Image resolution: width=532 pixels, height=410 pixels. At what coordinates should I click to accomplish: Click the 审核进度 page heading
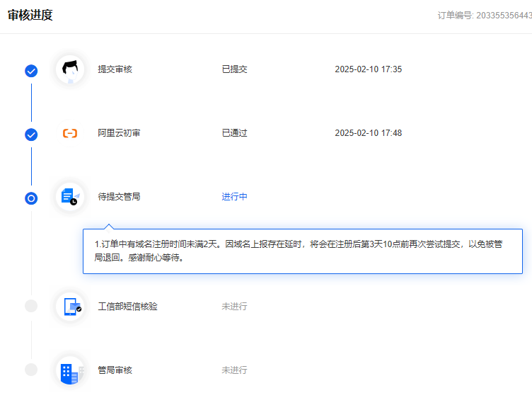pos(30,15)
